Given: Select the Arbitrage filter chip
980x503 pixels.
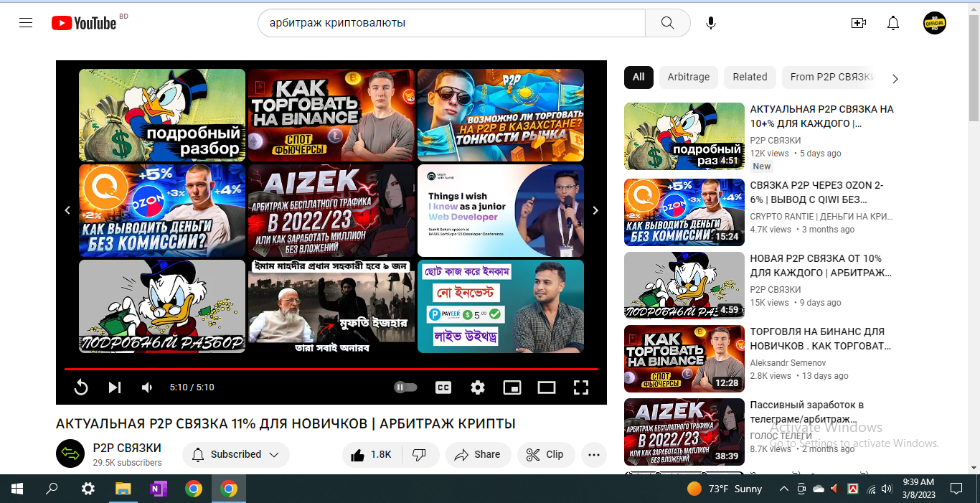Looking at the screenshot, I should [688, 77].
